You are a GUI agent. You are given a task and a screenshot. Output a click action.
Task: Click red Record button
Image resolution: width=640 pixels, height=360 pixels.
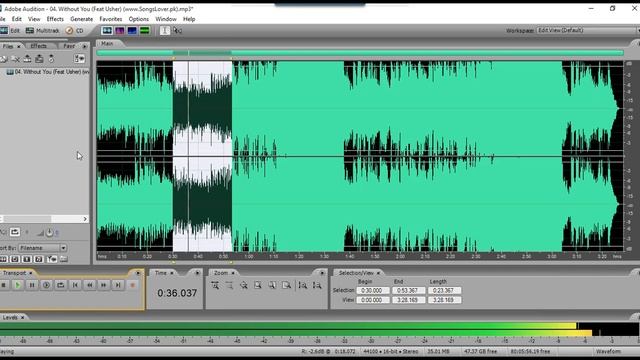click(x=132, y=285)
